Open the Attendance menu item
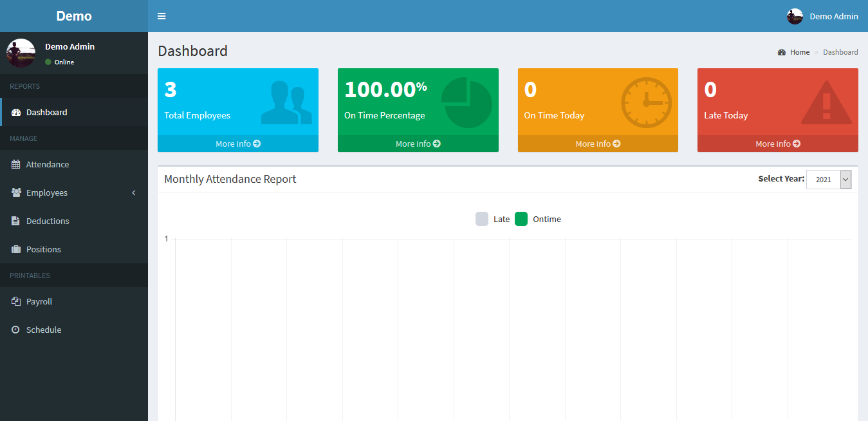 [x=74, y=164]
